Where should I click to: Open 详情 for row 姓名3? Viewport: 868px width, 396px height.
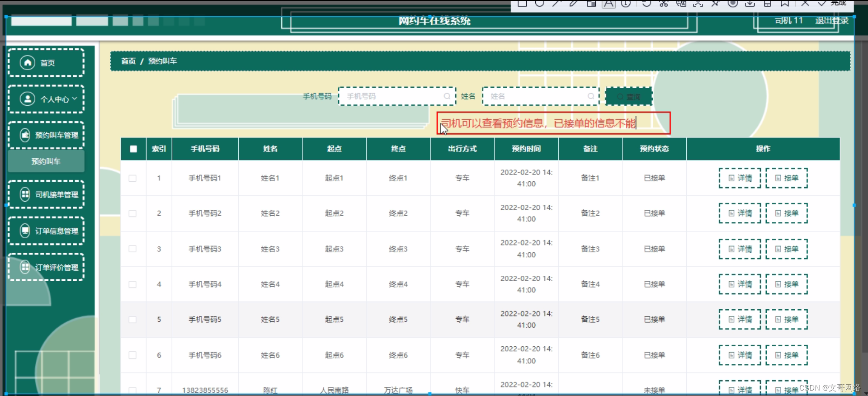click(740, 249)
